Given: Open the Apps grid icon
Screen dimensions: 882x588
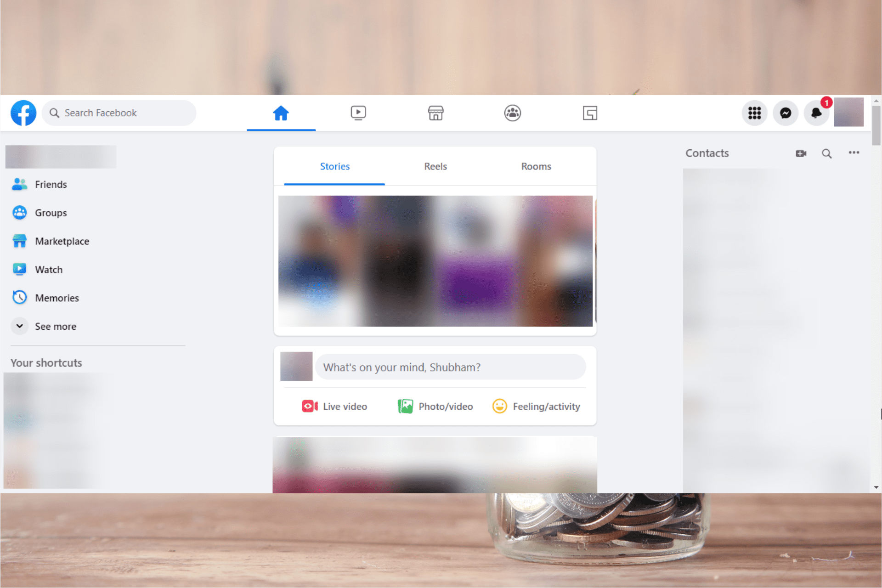Looking at the screenshot, I should click(755, 112).
